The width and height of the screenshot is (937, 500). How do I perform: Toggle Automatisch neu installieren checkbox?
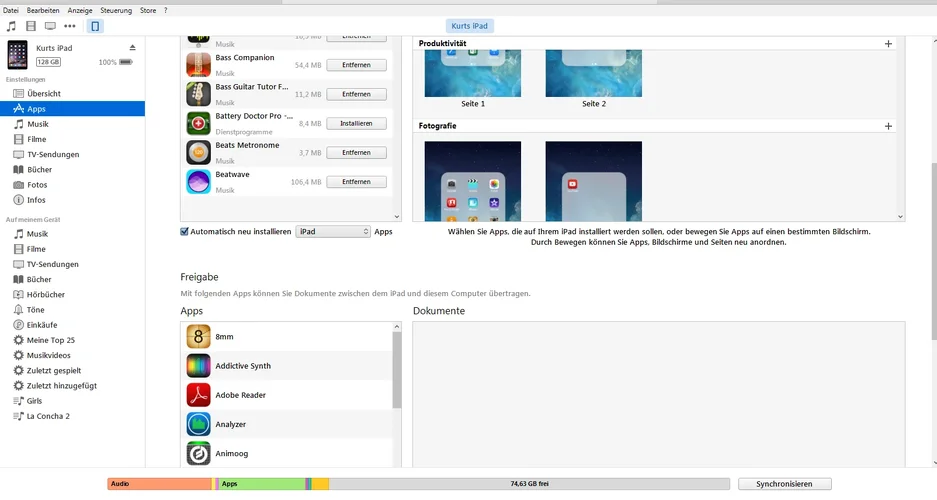(x=185, y=232)
